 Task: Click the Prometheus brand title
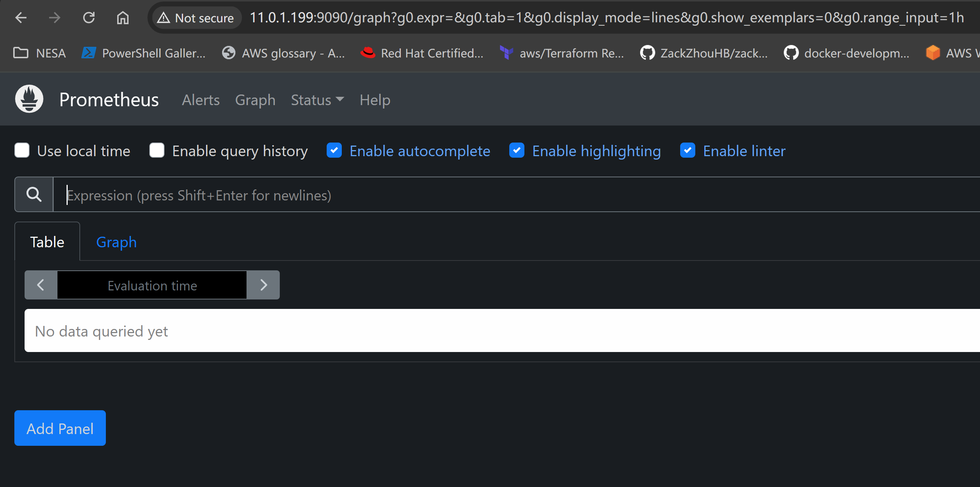click(109, 100)
